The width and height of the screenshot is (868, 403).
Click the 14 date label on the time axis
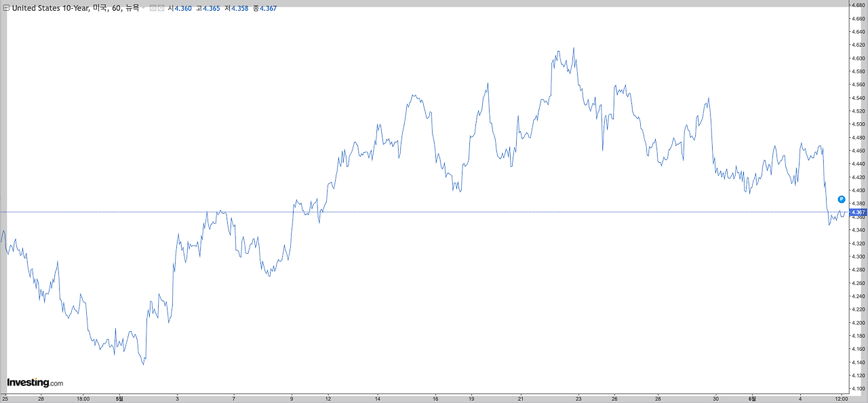click(376, 399)
